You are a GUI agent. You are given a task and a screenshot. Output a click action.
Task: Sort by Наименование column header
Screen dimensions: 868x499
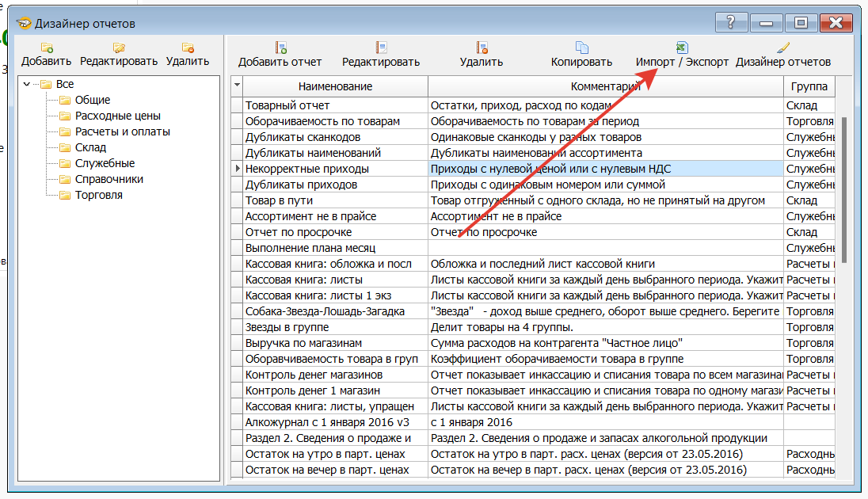(335, 86)
